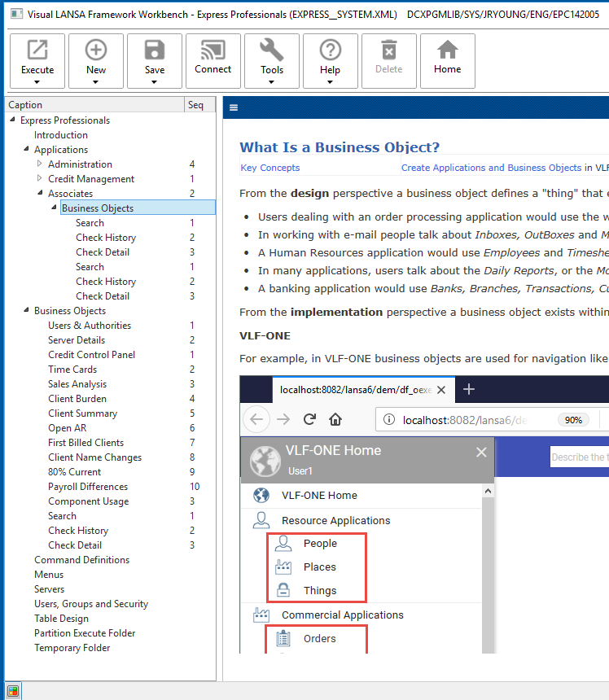Click status bar icon at bottom left

pos(13,692)
